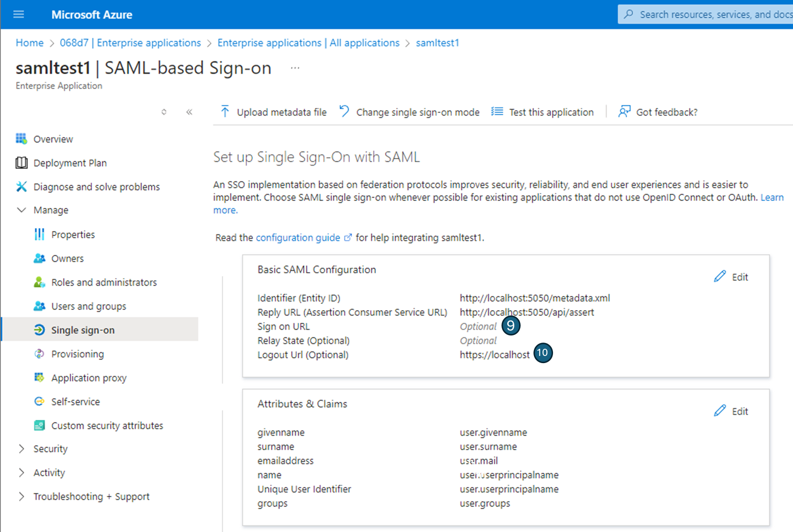Click Upload metadata file button
This screenshot has height=532, width=793.
pos(273,112)
